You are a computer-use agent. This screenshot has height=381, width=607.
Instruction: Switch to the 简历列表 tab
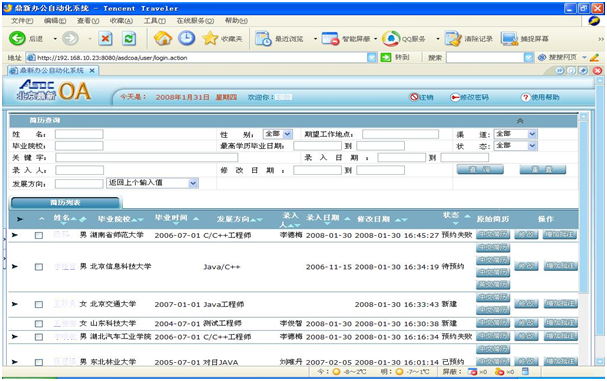pos(65,203)
